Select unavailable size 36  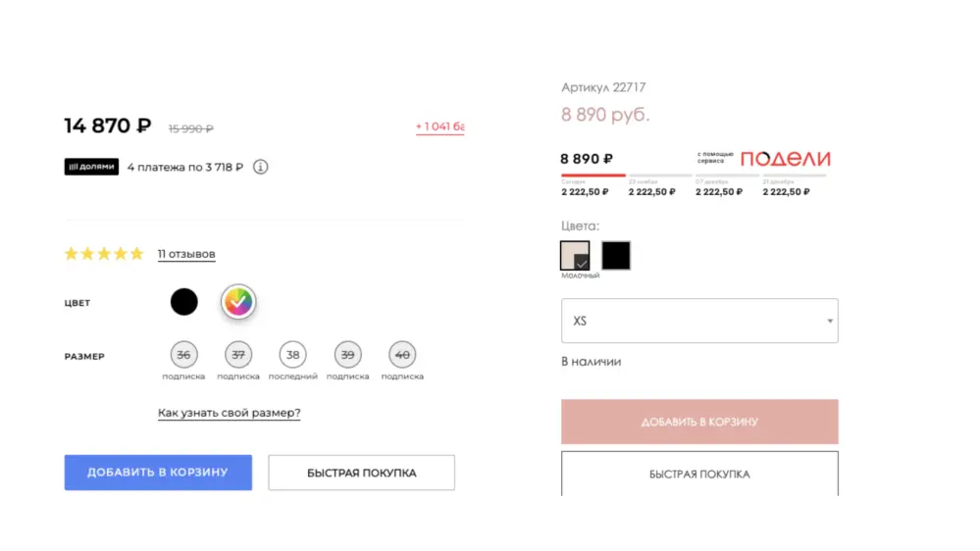pyautogui.click(x=183, y=355)
